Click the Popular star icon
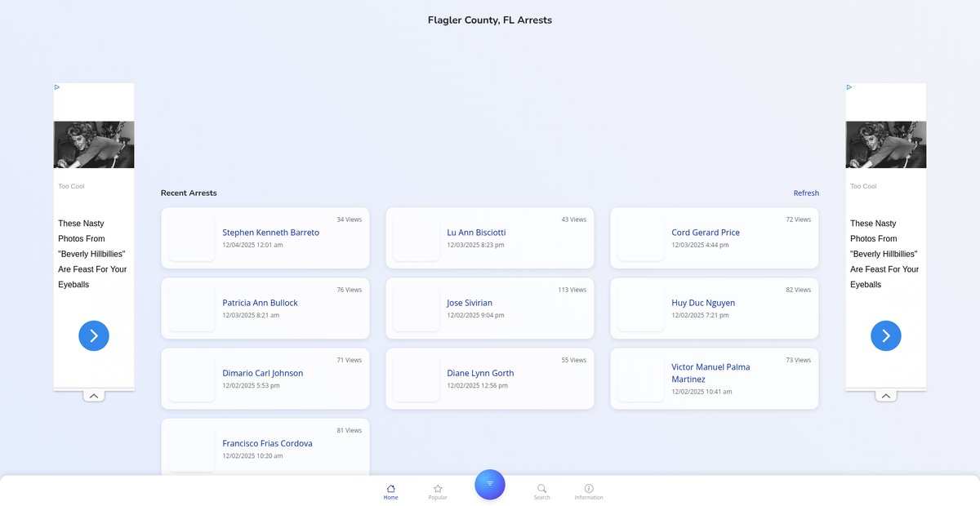Screen dimensions: 980x506 click(x=438, y=488)
